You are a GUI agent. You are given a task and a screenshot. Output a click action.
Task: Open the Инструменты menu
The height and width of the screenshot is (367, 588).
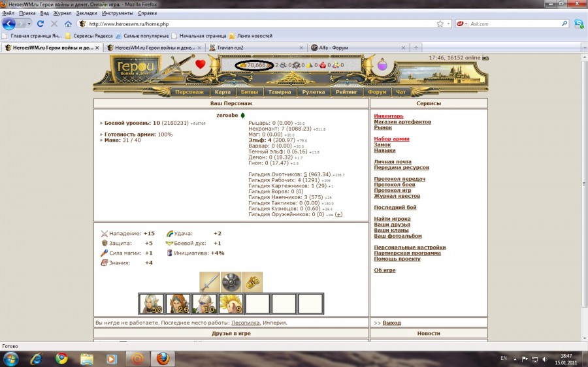click(x=118, y=13)
